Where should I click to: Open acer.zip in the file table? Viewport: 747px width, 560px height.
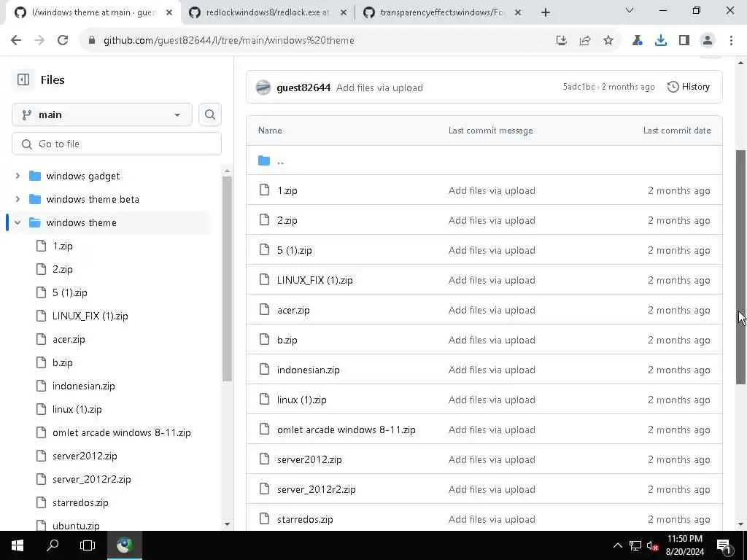(x=293, y=311)
